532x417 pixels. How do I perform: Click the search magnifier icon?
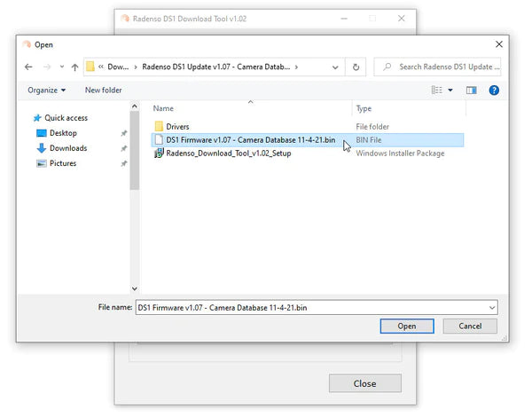(x=387, y=67)
